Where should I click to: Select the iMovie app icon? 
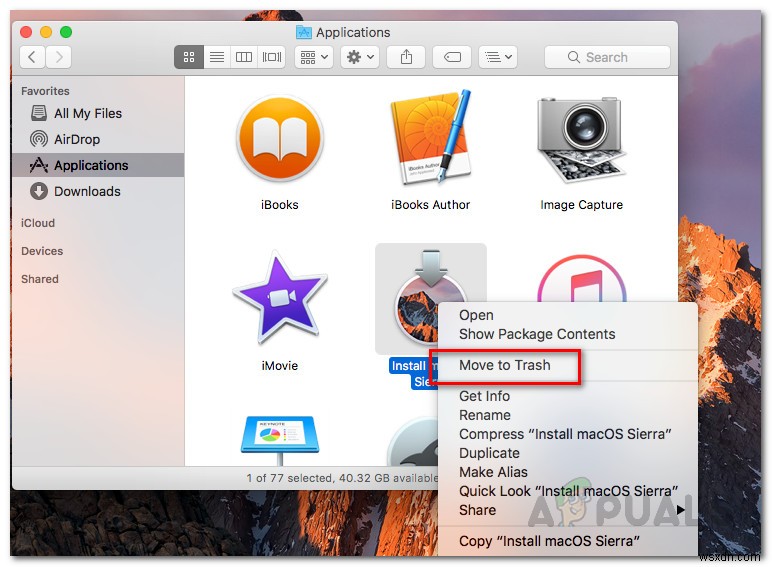(280, 297)
